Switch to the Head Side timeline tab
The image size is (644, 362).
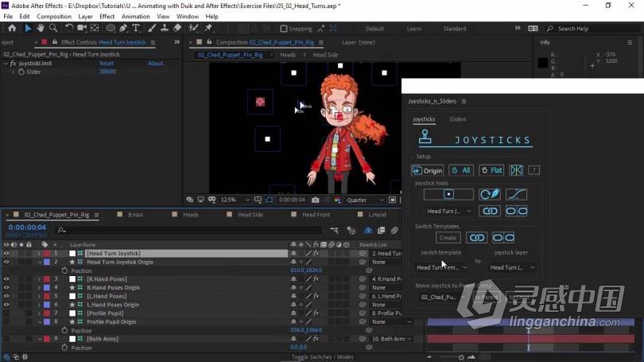pyautogui.click(x=250, y=215)
